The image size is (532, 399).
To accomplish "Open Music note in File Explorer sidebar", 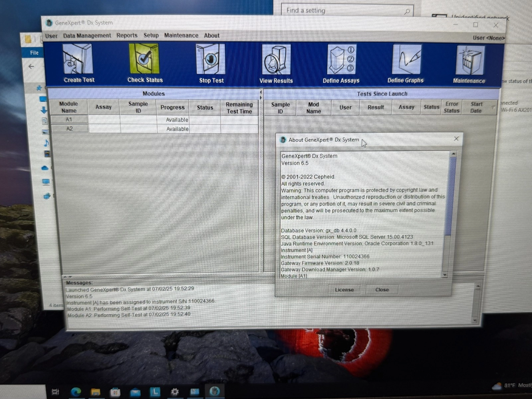I will (x=46, y=143).
